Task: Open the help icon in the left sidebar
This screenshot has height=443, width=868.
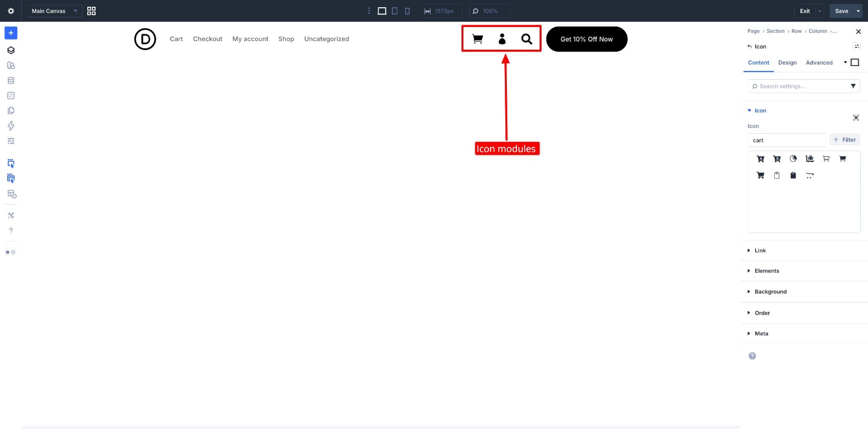Action: pyautogui.click(x=11, y=230)
